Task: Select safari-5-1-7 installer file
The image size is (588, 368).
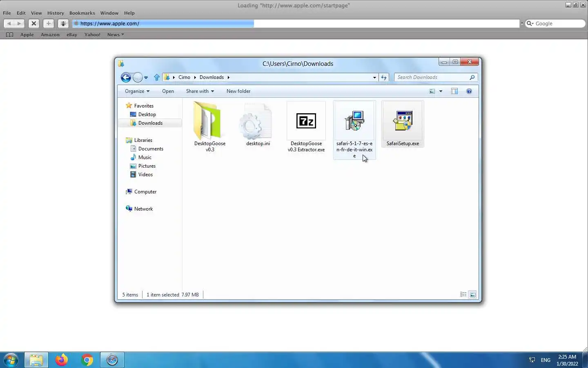Action: click(354, 130)
